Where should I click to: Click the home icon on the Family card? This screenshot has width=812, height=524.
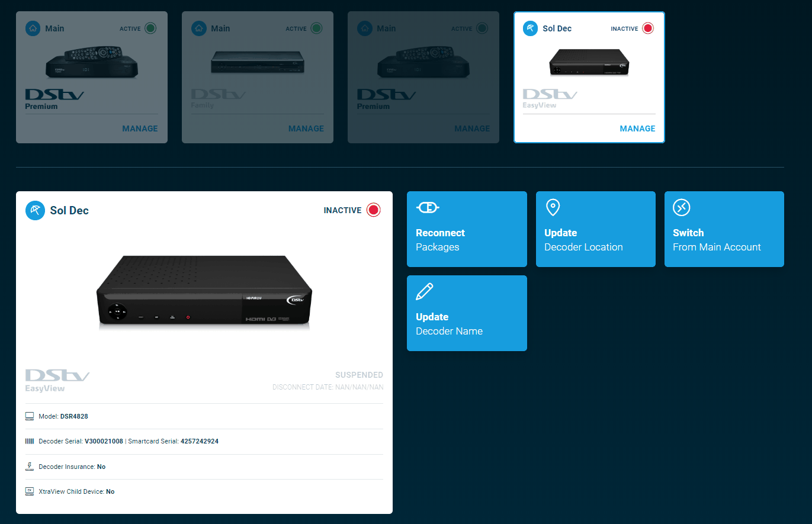198,28
